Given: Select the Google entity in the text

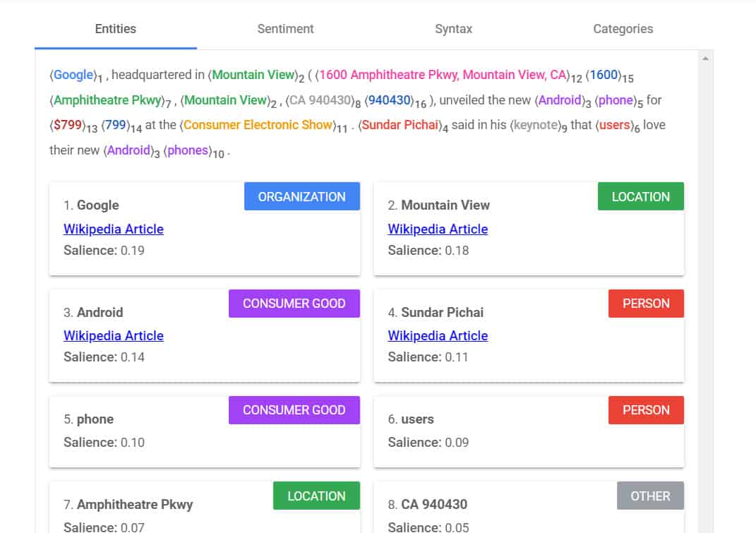Looking at the screenshot, I should pyautogui.click(x=73, y=75).
